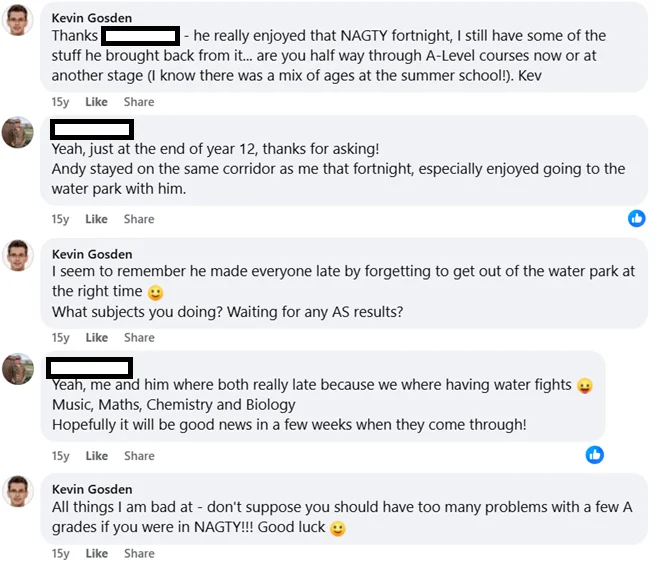Share Kevin's comment asking 'What subjects you doing?'
The height and width of the screenshot is (566, 670).
click(x=139, y=338)
